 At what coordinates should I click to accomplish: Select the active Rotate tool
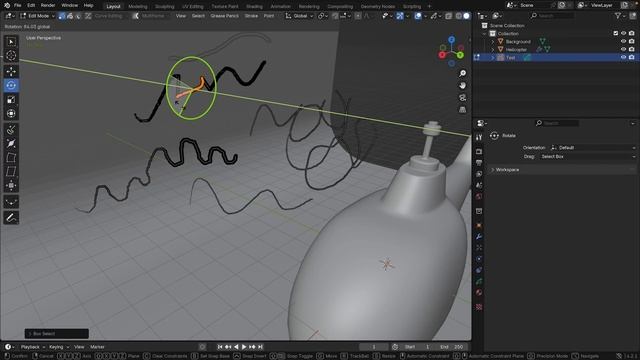pos(11,85)
